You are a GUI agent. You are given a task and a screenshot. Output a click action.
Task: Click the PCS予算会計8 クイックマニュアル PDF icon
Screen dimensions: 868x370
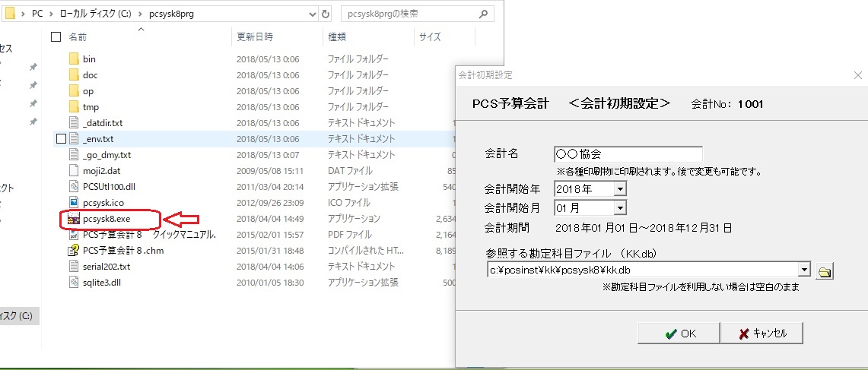click(74, 235)
